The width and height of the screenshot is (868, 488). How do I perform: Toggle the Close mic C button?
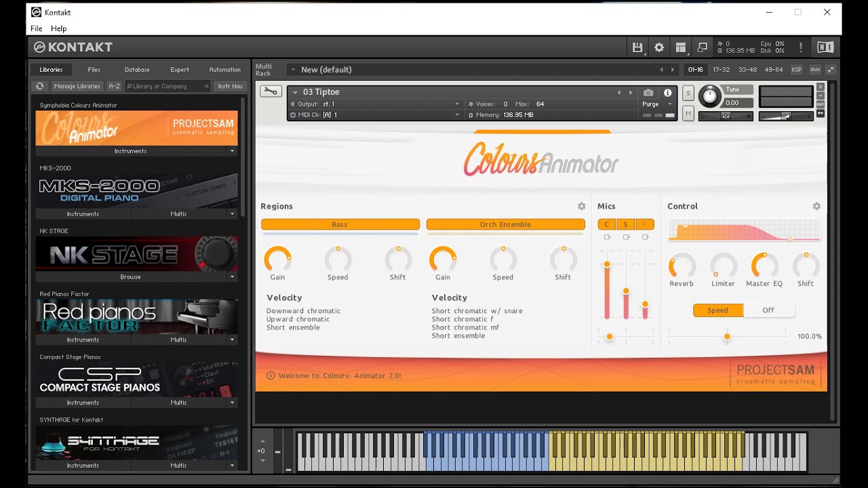click(607, 224)
